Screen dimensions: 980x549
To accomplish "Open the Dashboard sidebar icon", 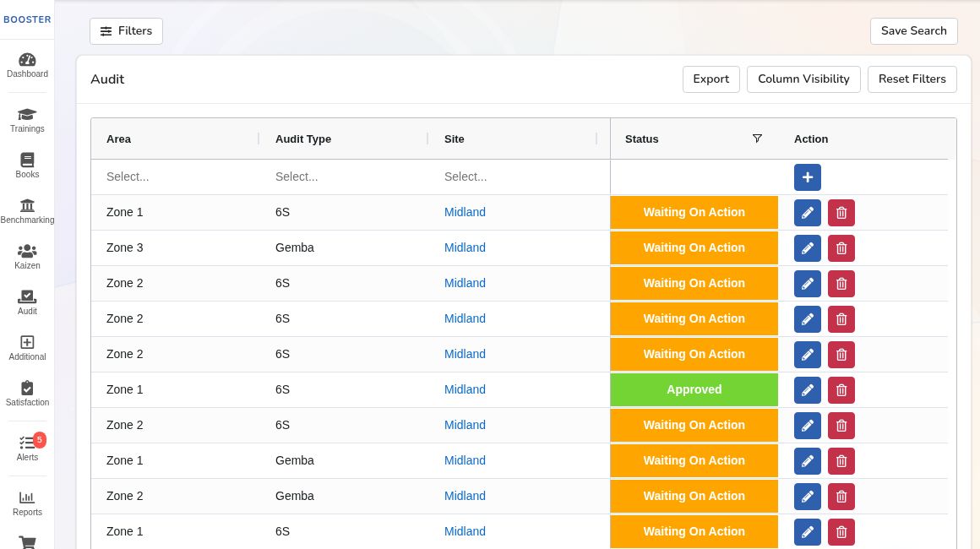I will 27,66.
